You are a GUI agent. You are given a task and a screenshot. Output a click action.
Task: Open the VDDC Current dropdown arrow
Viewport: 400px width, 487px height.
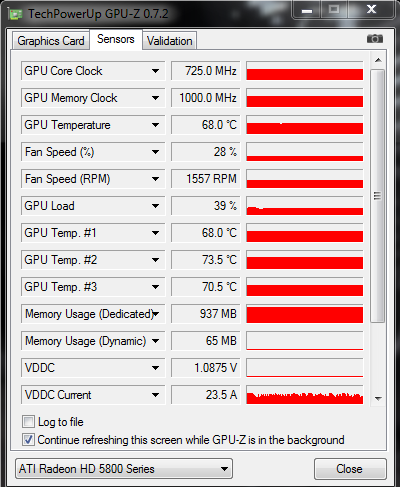pyautogui.click(x=155, y=395)
